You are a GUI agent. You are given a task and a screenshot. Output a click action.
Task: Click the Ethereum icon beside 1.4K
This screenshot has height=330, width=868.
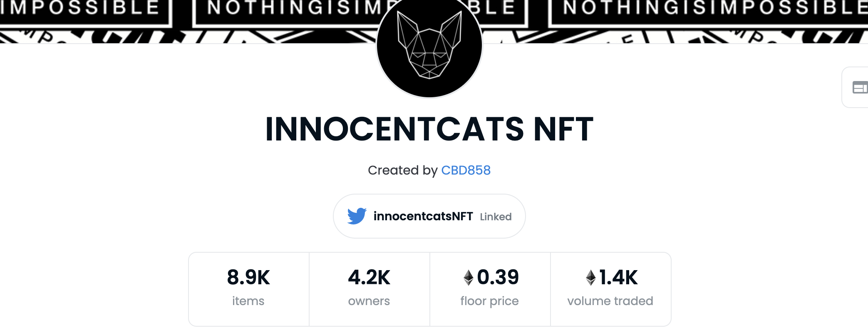point(590,278)
